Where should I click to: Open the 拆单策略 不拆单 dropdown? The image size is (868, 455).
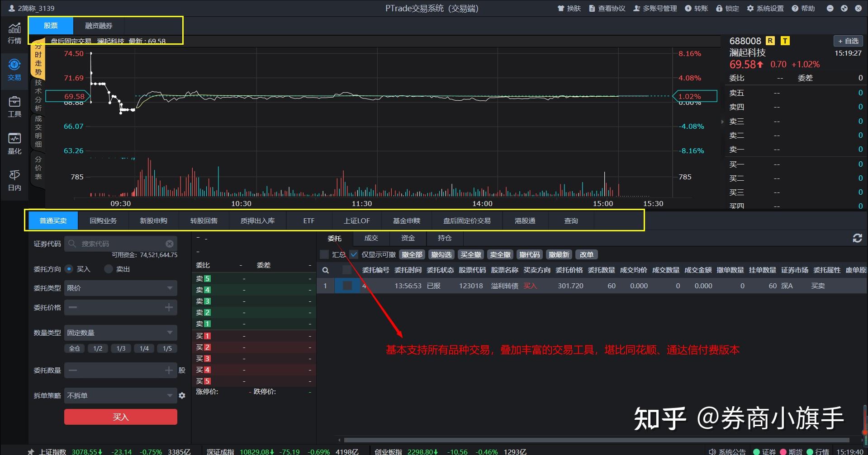120,395
